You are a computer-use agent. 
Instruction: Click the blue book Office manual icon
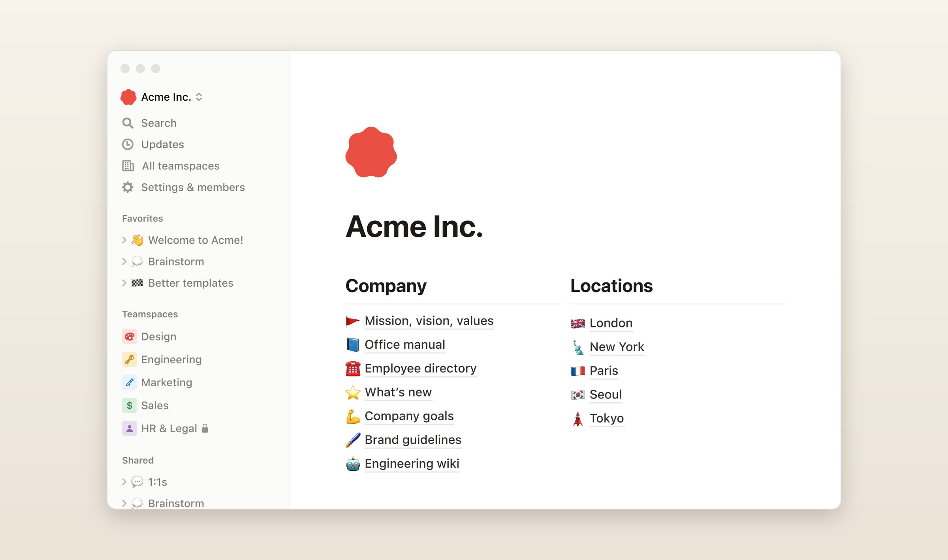(x=353, y=345)
